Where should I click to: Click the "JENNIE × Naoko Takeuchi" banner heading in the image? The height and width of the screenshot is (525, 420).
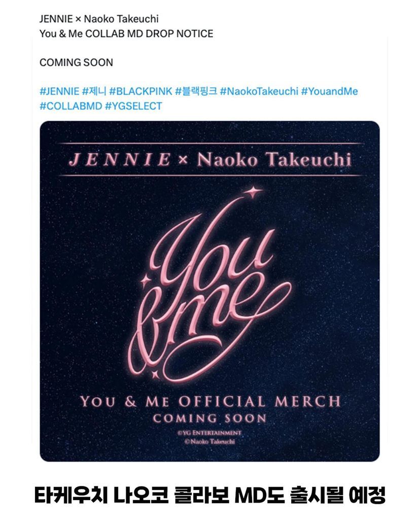point(209,160)
